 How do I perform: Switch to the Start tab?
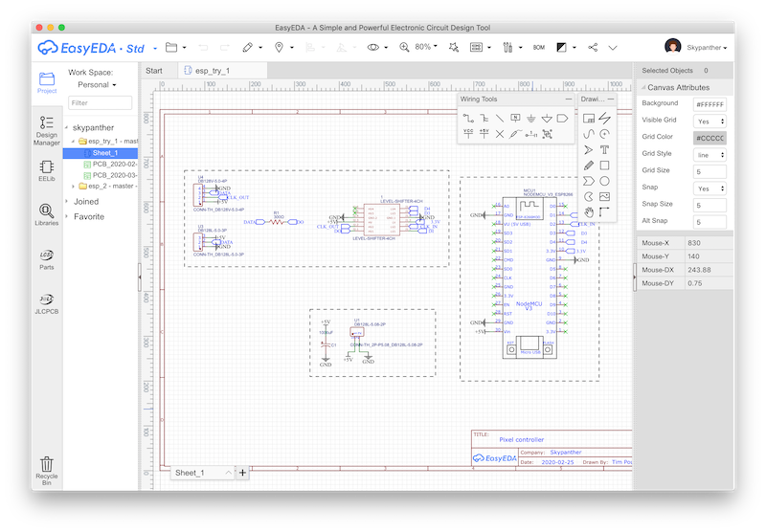click(x=154, y=71)
